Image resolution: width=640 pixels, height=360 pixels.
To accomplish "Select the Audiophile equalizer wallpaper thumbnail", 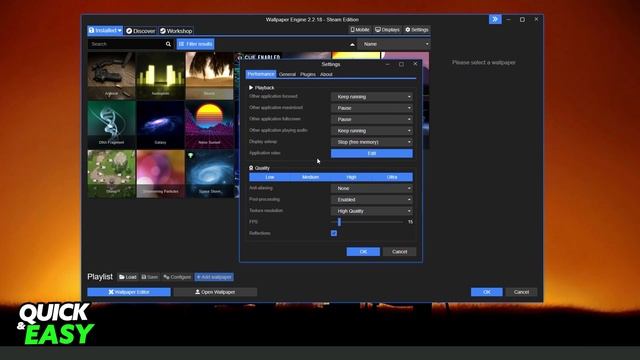I will click(160, 76).
